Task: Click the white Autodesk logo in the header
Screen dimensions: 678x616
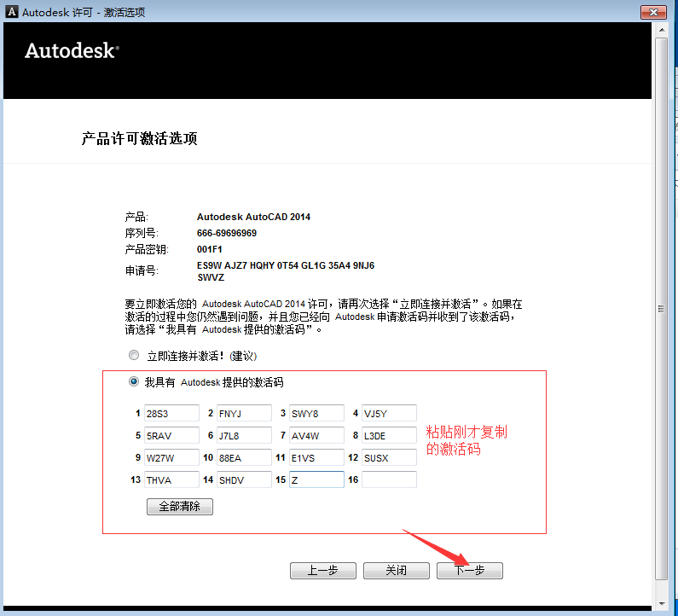Action: (72, 50)
